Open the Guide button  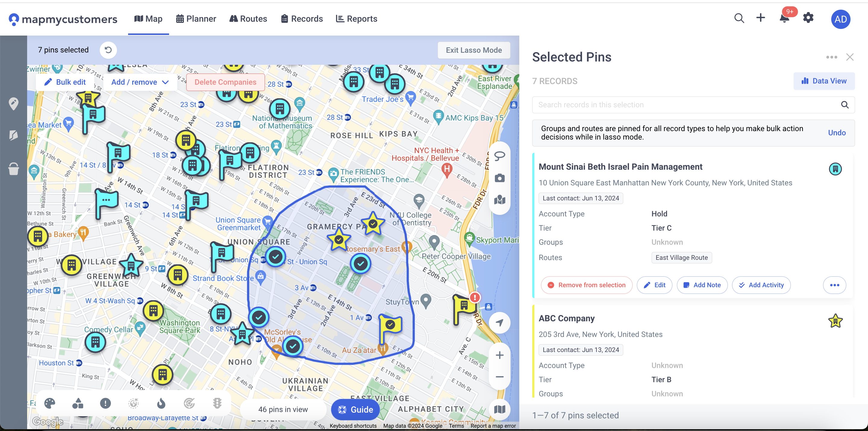tap(356, 409)
